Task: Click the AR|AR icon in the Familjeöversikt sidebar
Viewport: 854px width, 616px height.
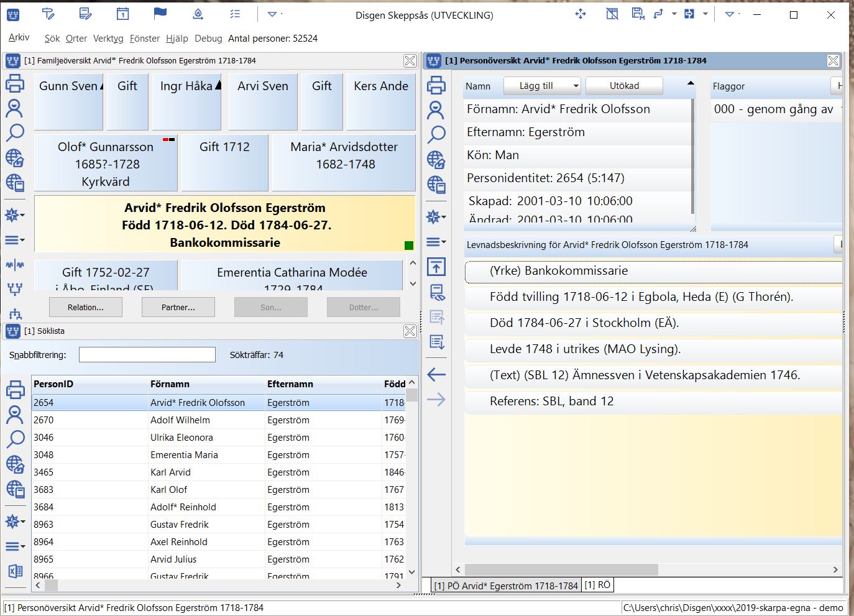Action: [14, 265]
